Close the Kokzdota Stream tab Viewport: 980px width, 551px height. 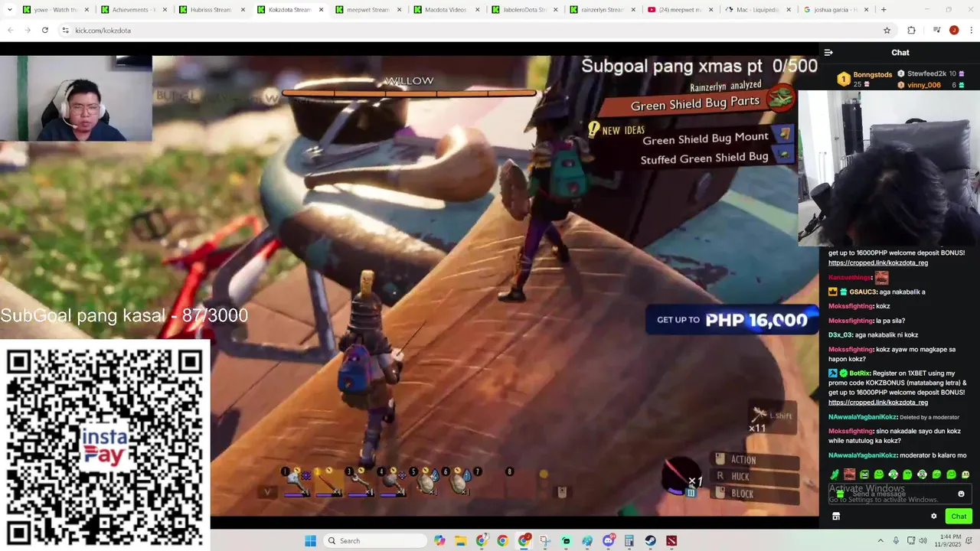point(320,10)
